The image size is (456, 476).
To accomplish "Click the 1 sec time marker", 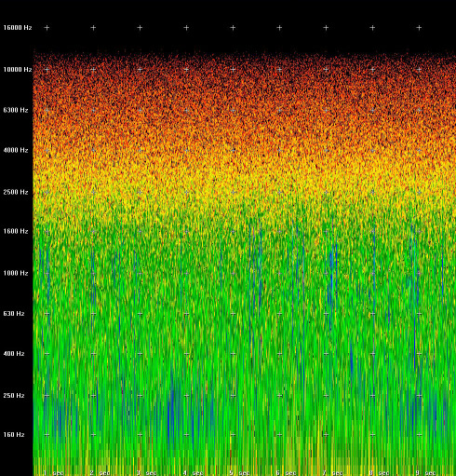I will tap(53, 473).
